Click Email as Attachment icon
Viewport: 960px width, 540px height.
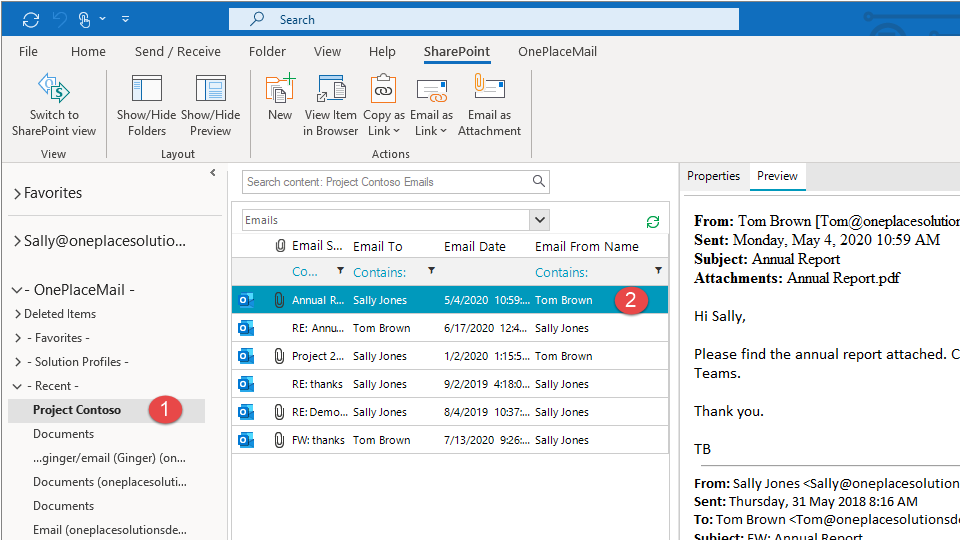click(x=489, y=90)
